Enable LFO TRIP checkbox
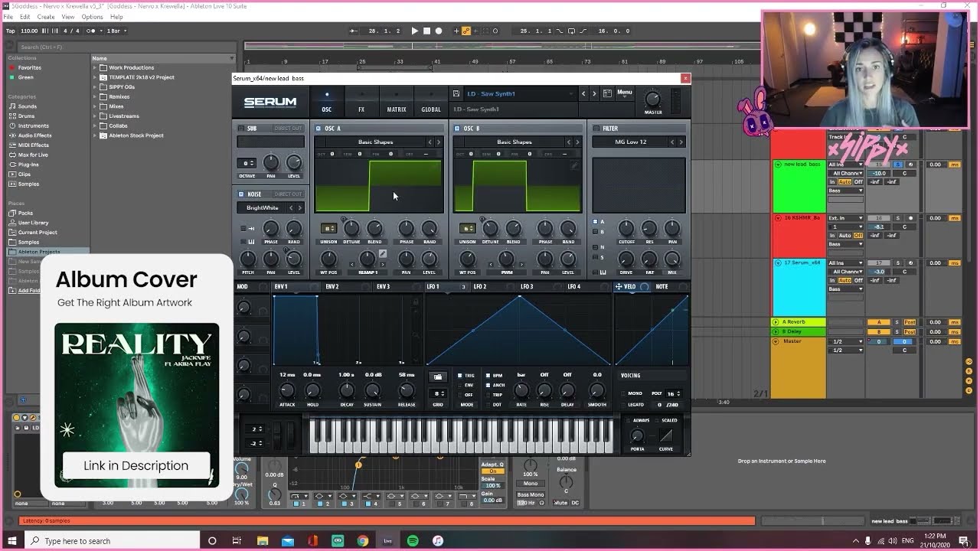The height and width of the screenshot is (551, 980). coord(489,394)
